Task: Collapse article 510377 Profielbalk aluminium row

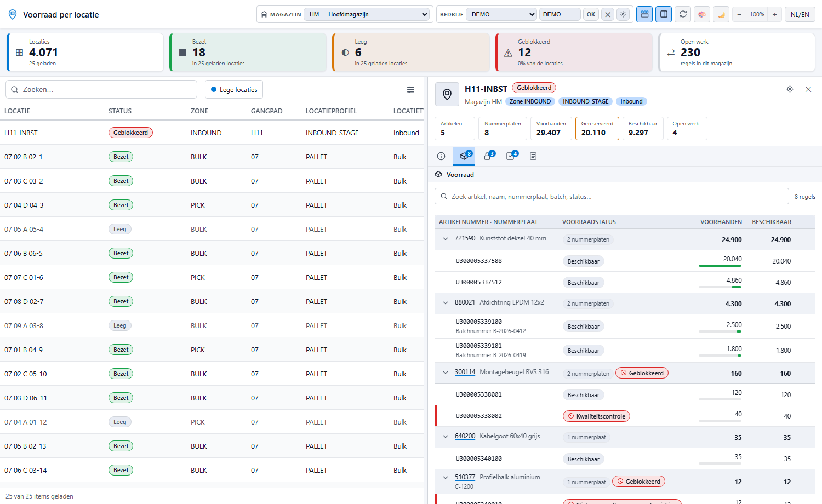Action: tap(446, 478)
